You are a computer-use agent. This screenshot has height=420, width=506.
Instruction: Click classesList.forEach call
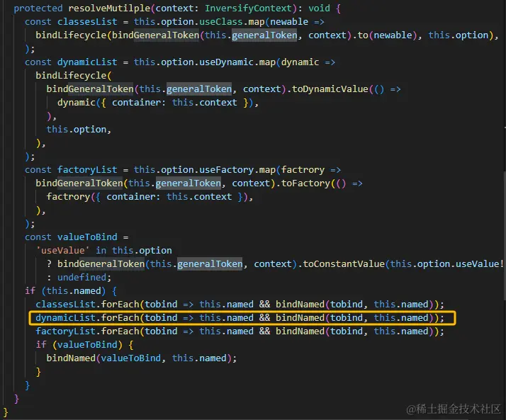87,304
